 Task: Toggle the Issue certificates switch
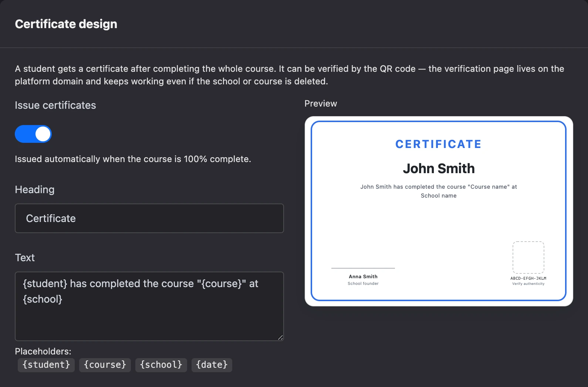coord(33,134)
